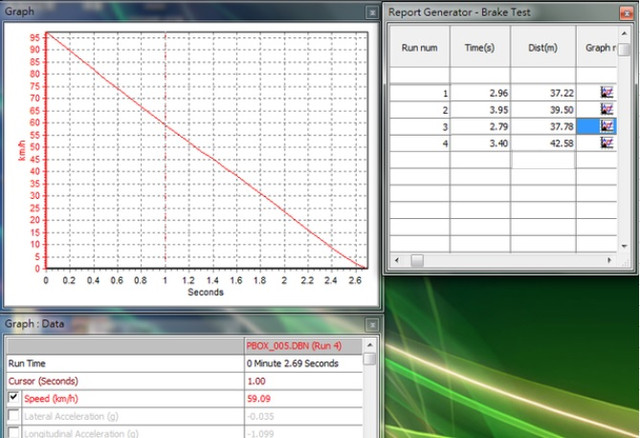Click the km/h y-axis label
Viewport: 640px width, 438px height.
point(22,150)
